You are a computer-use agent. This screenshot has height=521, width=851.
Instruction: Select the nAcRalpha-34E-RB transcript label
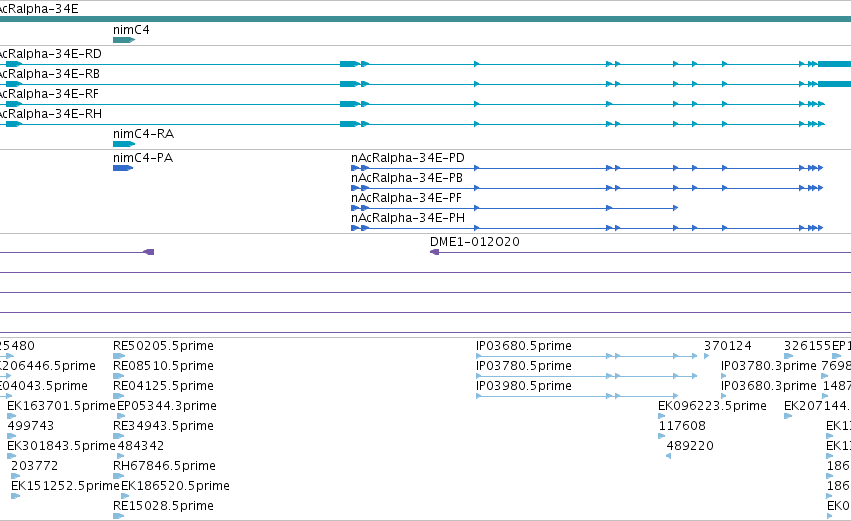(x=49, y=74)
